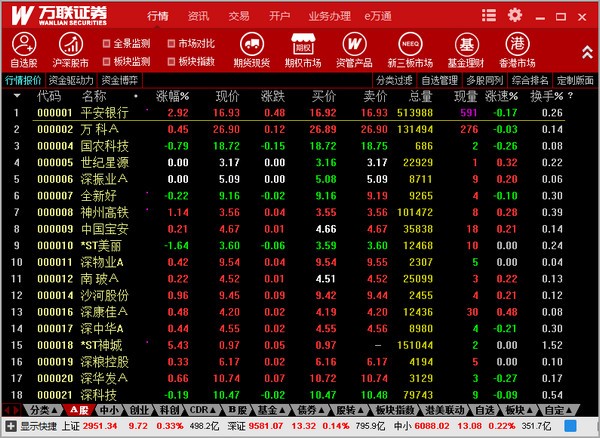Select the 港美联动 bottom tab
This screenshot has height=438, width=600.
pos(445,410)
